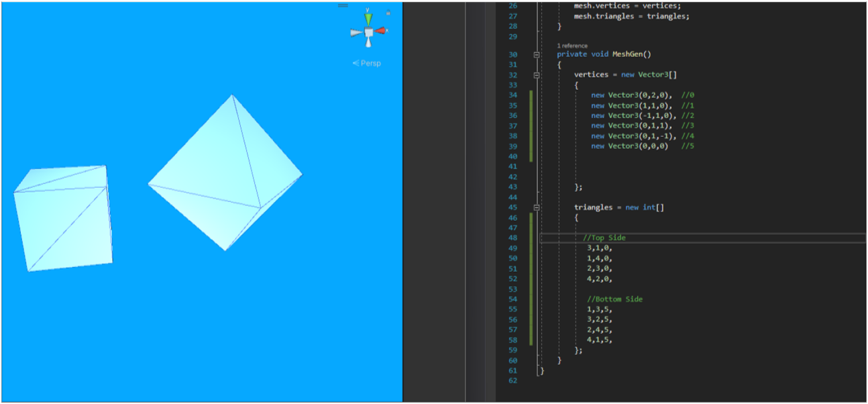Click triangle indices '2,3,0,'
Image resolution: width=868 pixels, height=404 pixels.
[600, 268]
